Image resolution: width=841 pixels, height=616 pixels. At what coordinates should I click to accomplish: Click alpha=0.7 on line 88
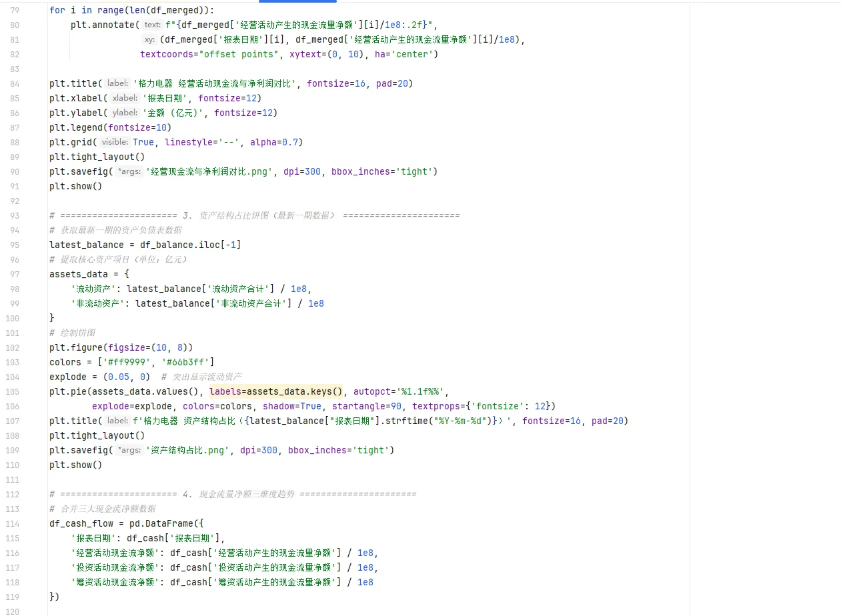point(273,143)
